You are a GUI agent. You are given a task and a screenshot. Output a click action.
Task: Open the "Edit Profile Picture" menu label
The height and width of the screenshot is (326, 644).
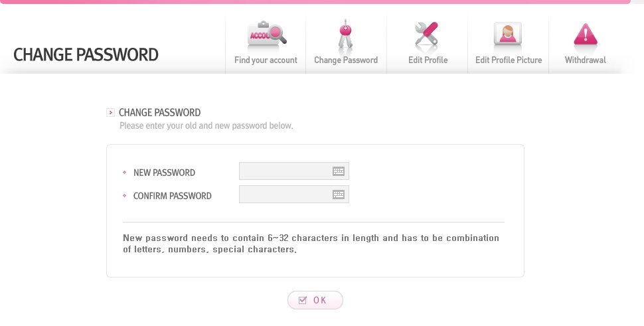coord(509,60)
